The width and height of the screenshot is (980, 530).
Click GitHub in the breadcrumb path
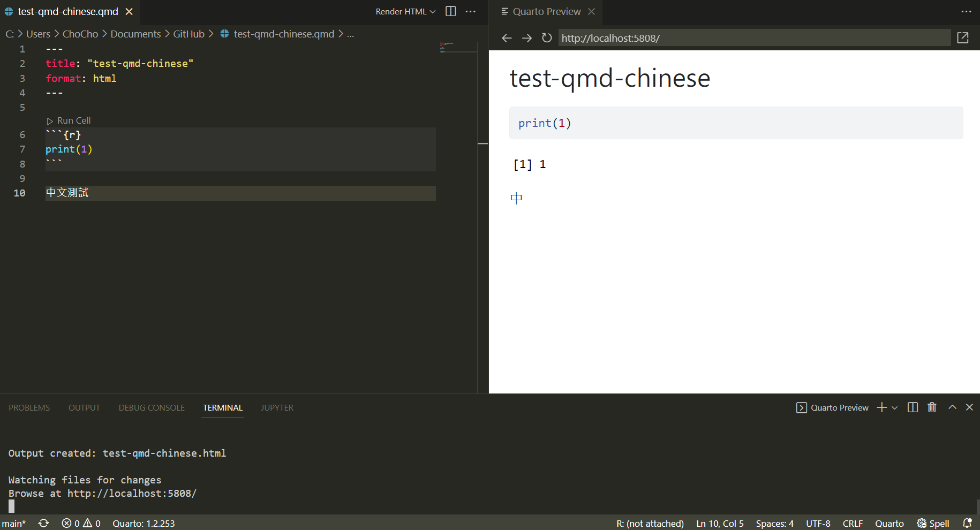click(189, 34)
